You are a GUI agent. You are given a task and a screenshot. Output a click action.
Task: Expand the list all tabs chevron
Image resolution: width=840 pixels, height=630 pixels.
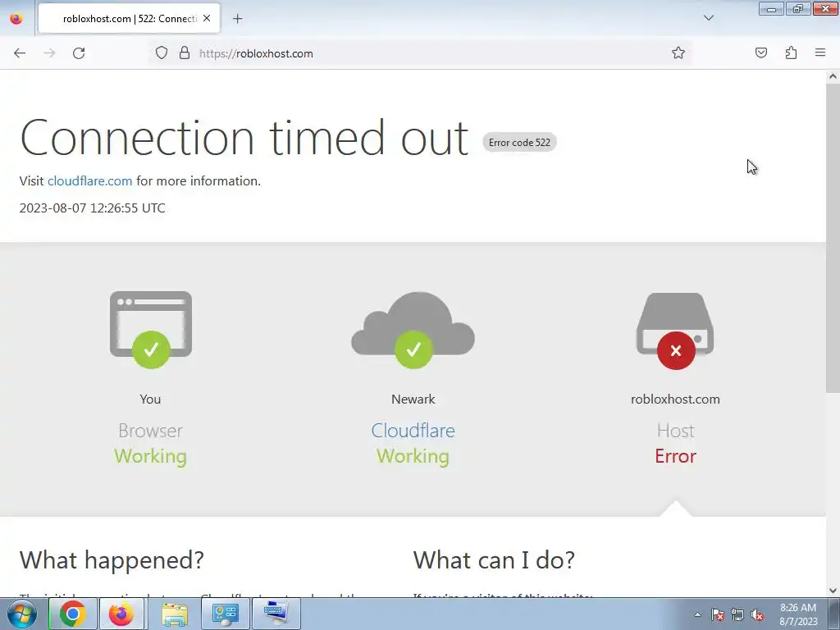tap(708, 18)
